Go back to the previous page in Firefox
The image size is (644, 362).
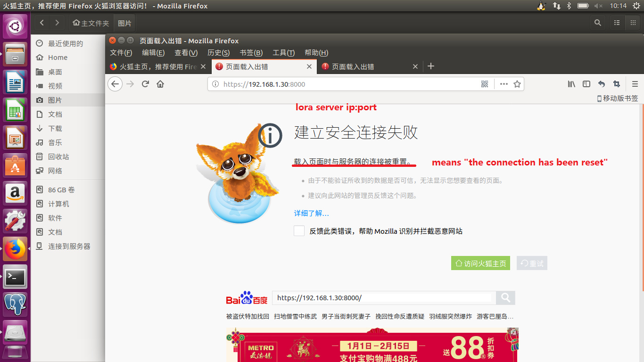coord(115,84)
